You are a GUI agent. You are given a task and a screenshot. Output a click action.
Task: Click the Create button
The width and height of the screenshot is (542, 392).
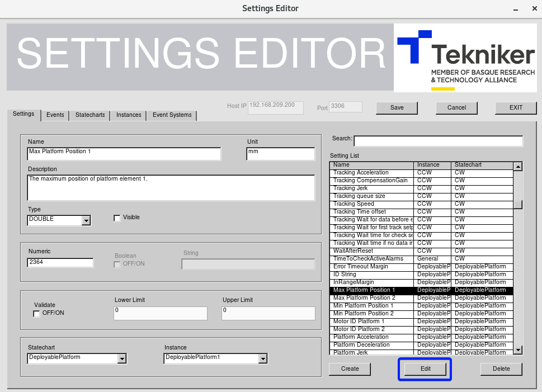[x=350, y=369]
